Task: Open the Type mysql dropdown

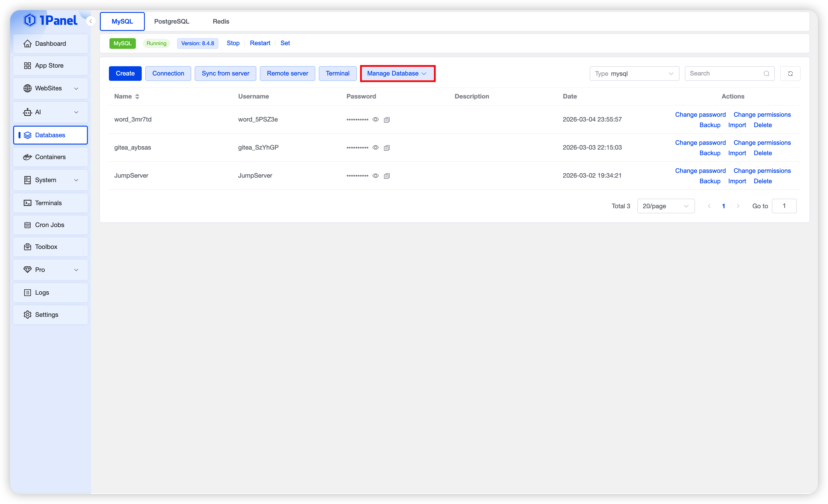Action: pyautogui.click(x=634, y=74)
